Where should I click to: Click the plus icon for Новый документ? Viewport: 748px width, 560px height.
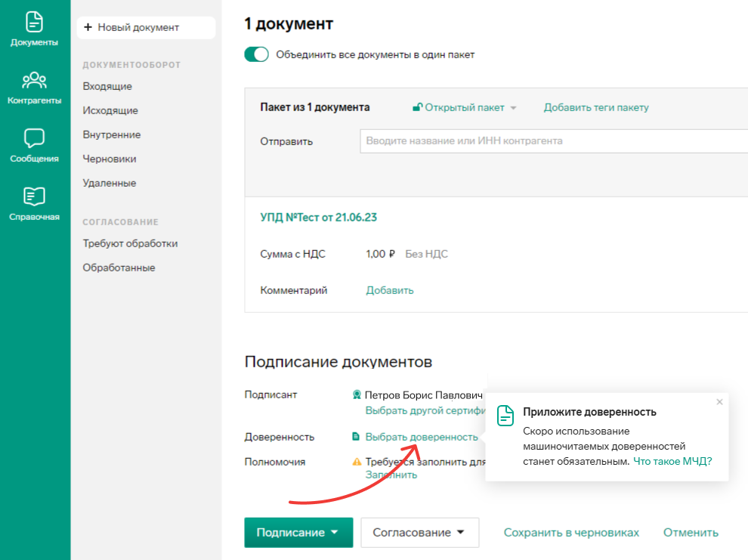tap(88, 27)
